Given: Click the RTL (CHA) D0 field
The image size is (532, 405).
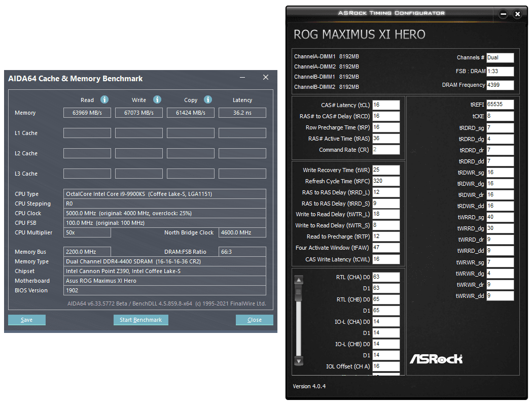Looking at the screenshot, I should pyautogui.click(x=386, y=277).
